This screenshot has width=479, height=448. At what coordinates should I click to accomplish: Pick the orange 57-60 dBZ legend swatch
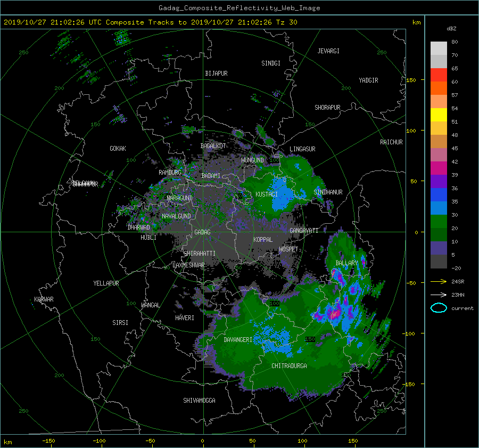tap(439, 88)
